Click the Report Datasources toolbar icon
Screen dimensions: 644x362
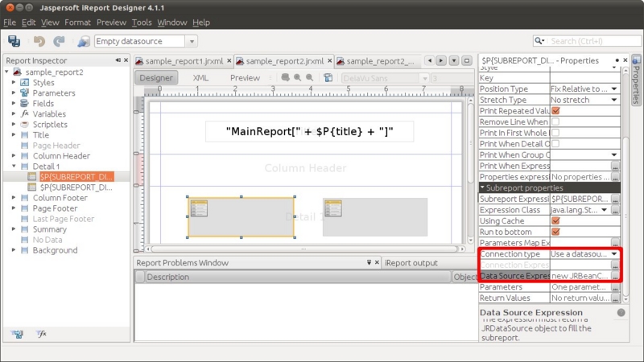tap(84, 41)
